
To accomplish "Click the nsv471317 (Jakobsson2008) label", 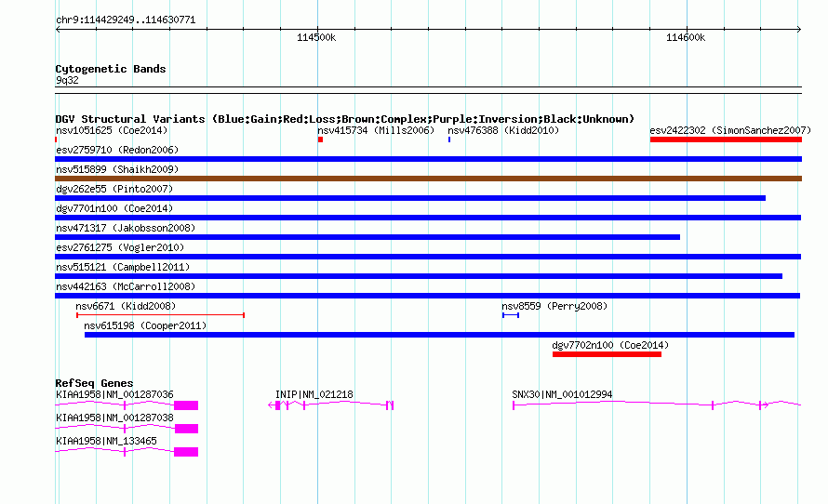I will coord(126,228).
